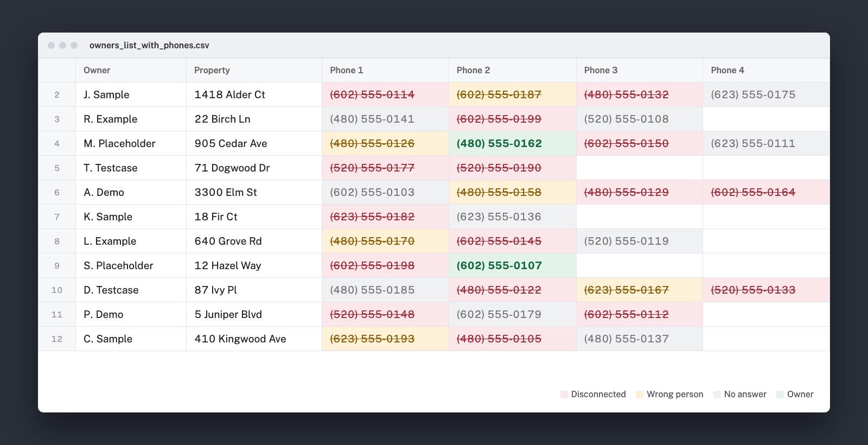Click owner cell D. Testcase

click(131, 290)
